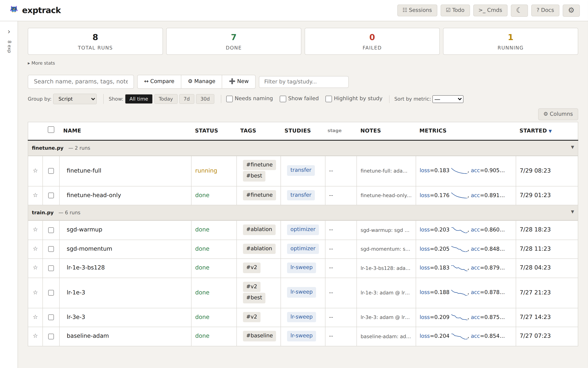Open Sessions from top bar
588x368 pixels.
(417, 10)
